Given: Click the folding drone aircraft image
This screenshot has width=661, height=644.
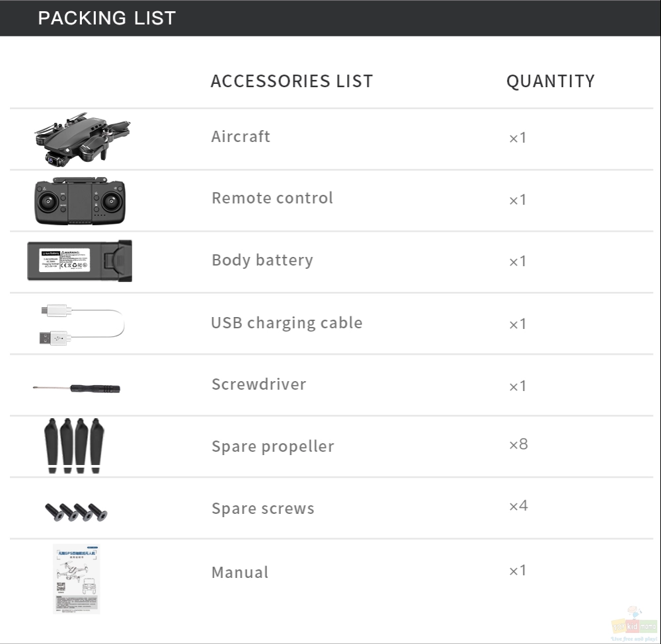Looking at the screenshot, I should coord(82,139).
